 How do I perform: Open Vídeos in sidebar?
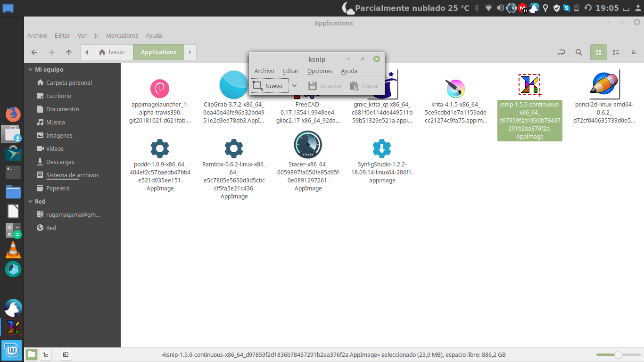(x=55, y=148)
